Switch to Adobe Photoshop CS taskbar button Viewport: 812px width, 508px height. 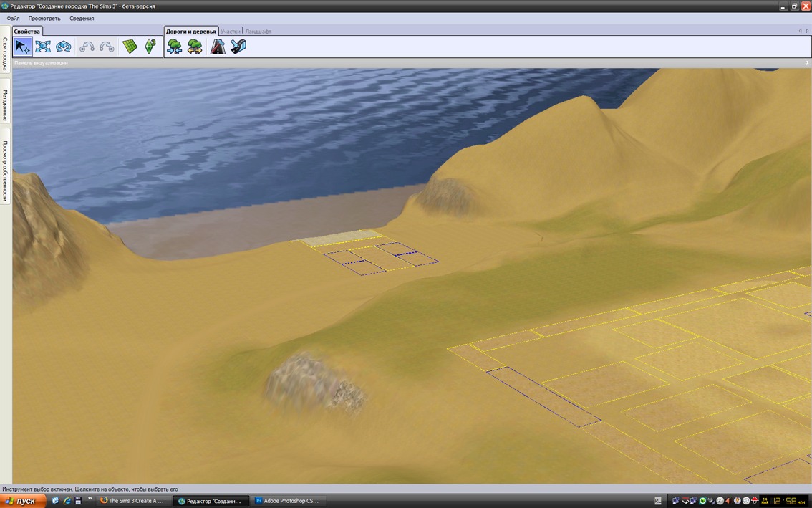(x=287, y=501)
